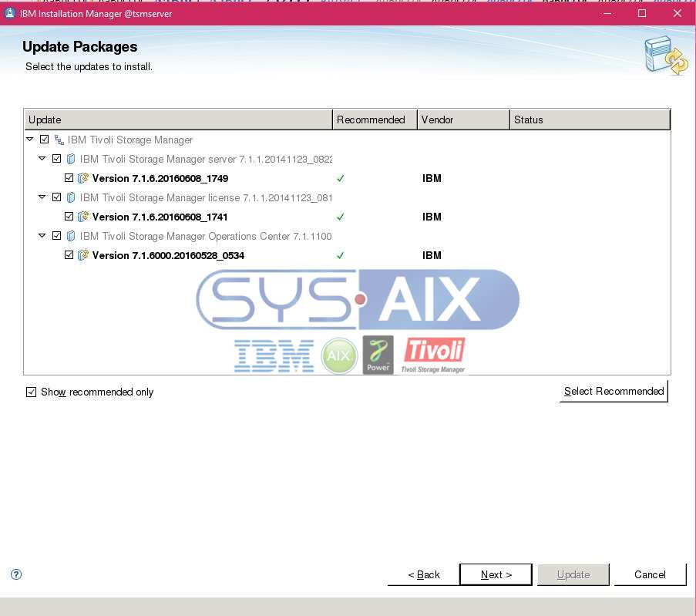Collapse the Storage Manager server node
The height and width of the screenshot is (616, 696).
42,159
